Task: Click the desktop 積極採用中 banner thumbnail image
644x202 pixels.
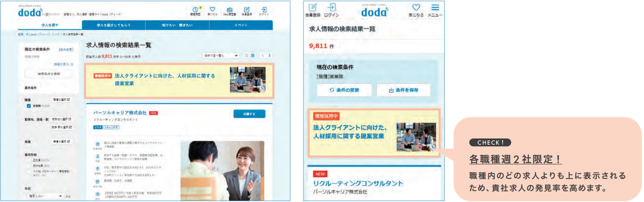Action: 247,80
